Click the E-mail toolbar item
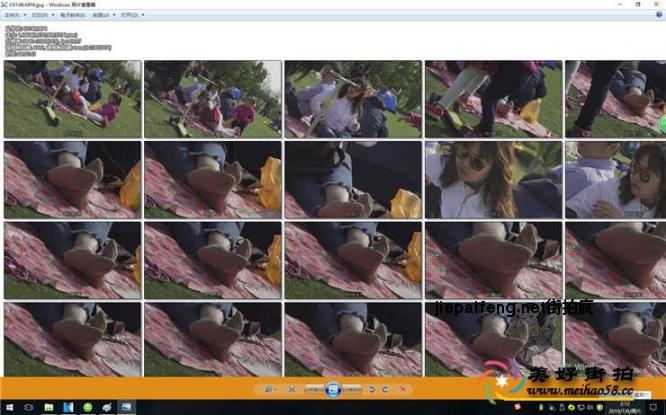The height and width of the screenshot is (415, 666). coord(72,15)
